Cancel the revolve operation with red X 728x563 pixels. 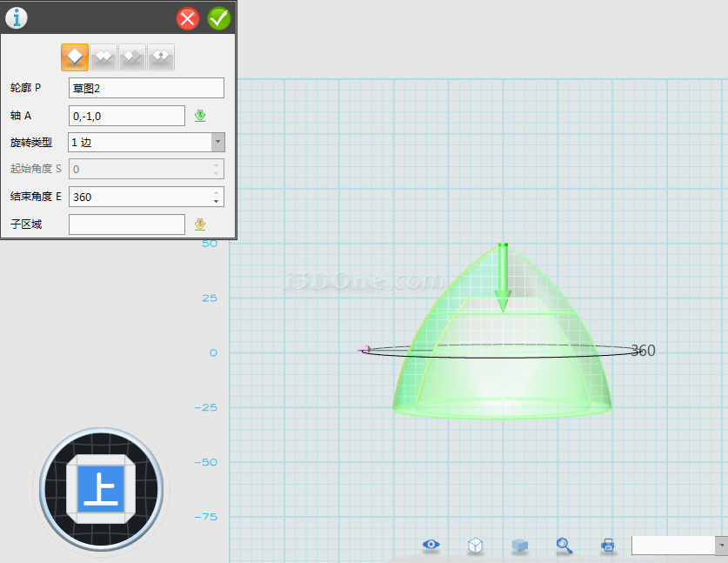click(188, 18)
